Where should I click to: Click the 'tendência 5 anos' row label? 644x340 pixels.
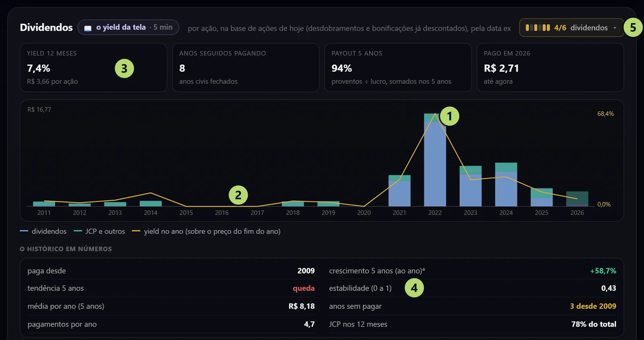point(56,288)
